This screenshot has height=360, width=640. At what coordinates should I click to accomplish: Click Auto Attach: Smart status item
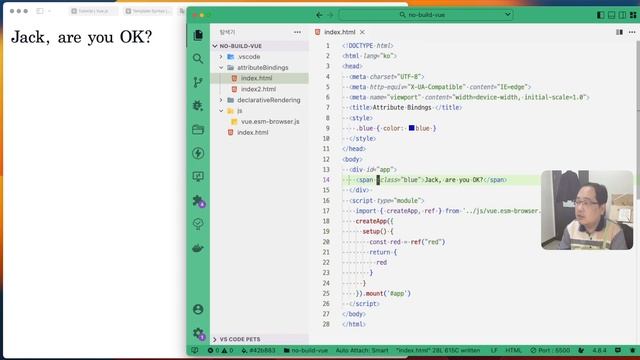coord(362,350)
